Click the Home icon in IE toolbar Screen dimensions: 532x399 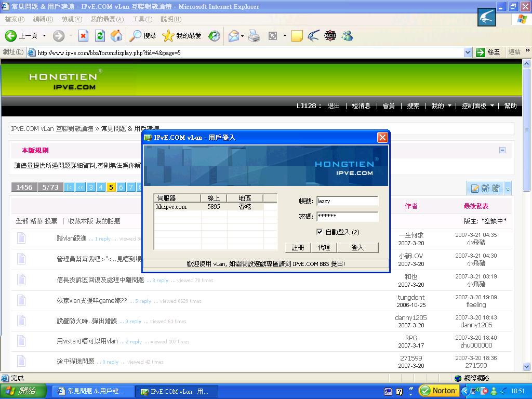[117, 35]
